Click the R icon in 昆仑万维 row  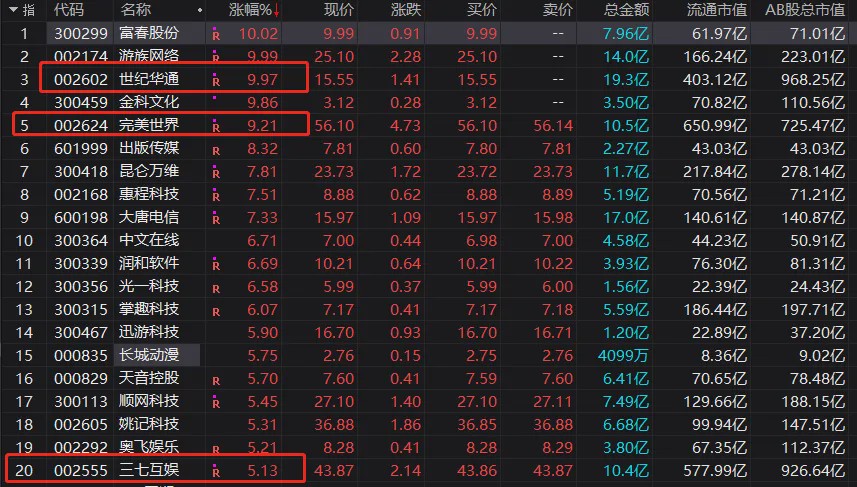tap(216, 172)
